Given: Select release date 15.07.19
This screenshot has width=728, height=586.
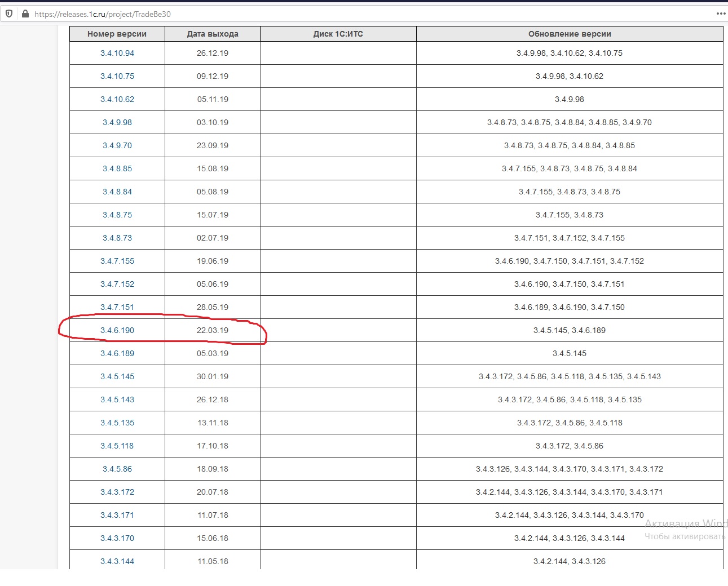Looking at the screenshot, I should coord(213,215).
